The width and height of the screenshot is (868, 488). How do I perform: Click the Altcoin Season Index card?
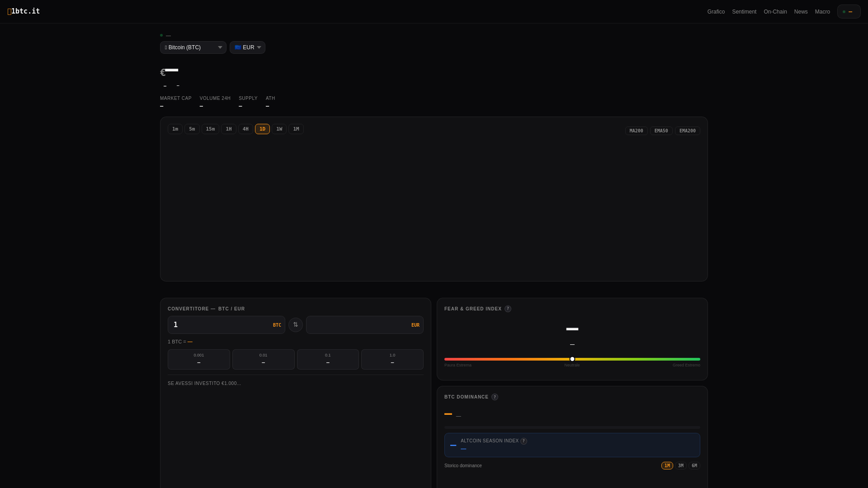pos(572,445)
